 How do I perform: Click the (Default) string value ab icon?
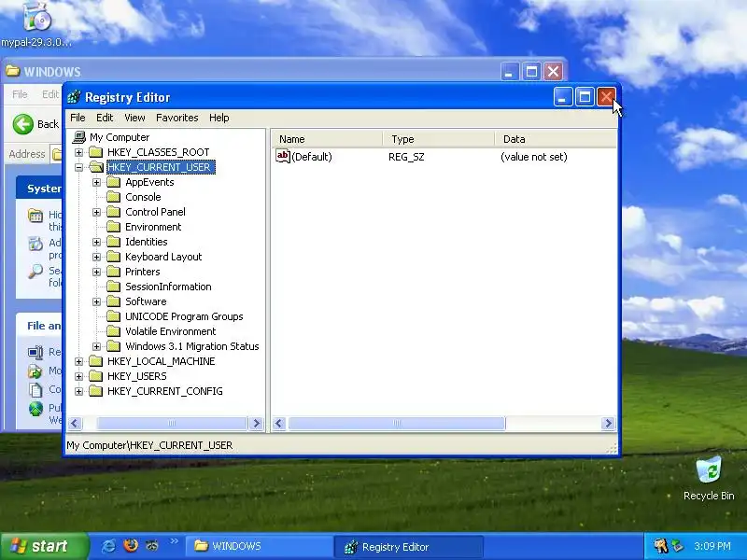[283, 156]
